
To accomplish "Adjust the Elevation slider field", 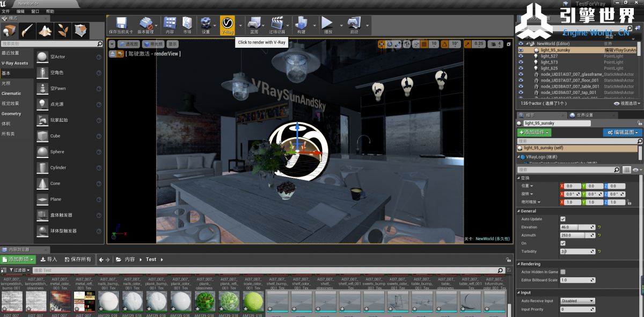I will [x=577, y=227].
